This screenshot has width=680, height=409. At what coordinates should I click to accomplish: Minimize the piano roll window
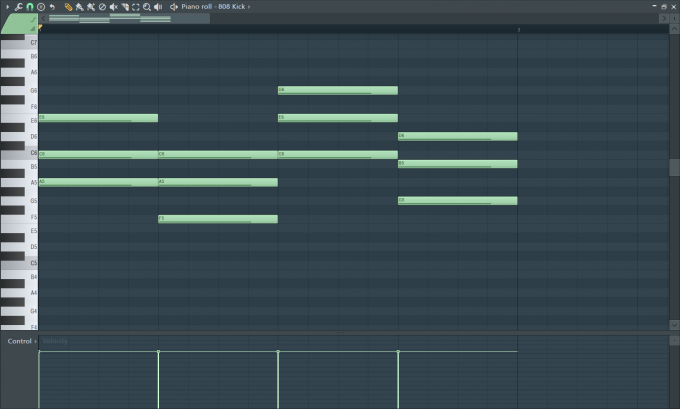pos(654,7)
